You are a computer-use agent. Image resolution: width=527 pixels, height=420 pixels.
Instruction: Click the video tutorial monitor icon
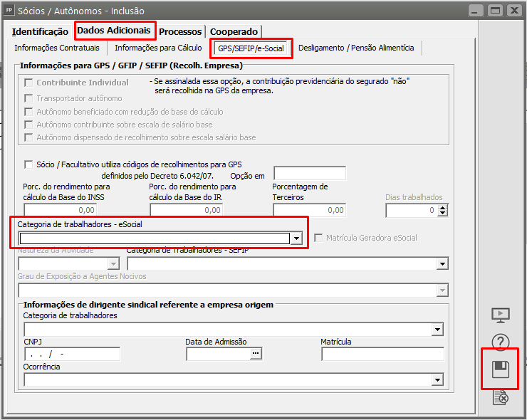(x=501, y=315)
